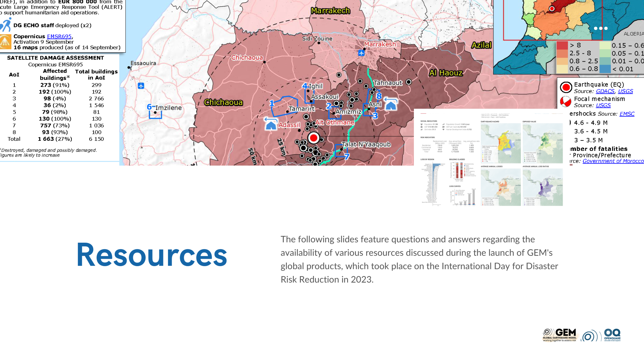The image size is (644, 362).
Task: Open the EMSC aftershocks source link
Action: coord(627,114)
